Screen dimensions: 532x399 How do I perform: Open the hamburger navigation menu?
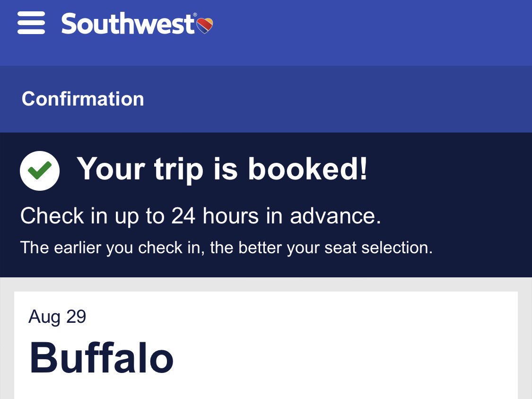[31, 23]
